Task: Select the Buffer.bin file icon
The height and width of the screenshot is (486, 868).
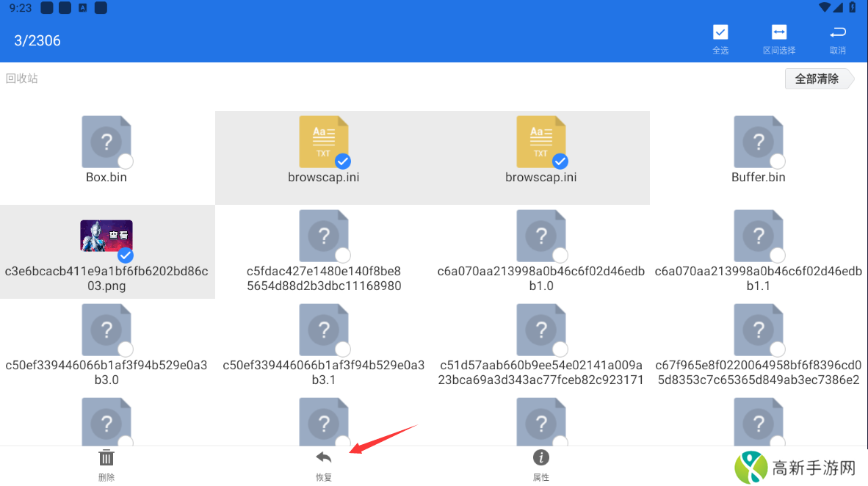Action: (758, 141)
